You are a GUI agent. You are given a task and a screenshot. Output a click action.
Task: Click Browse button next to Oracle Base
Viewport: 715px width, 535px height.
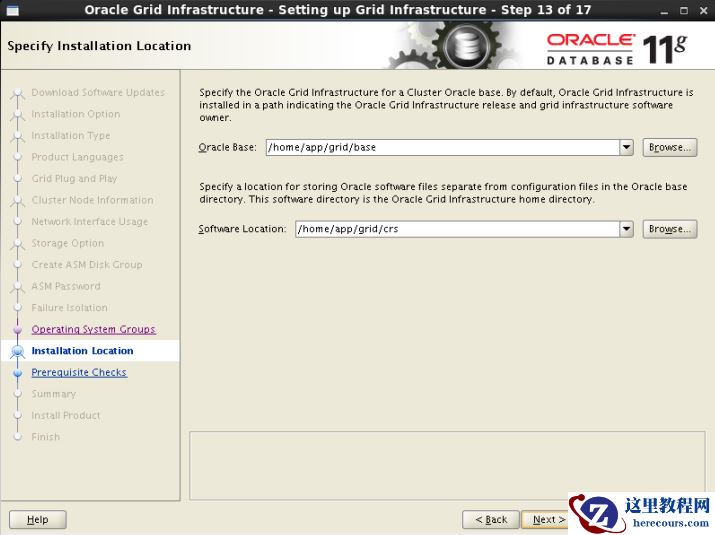point(669,147)
